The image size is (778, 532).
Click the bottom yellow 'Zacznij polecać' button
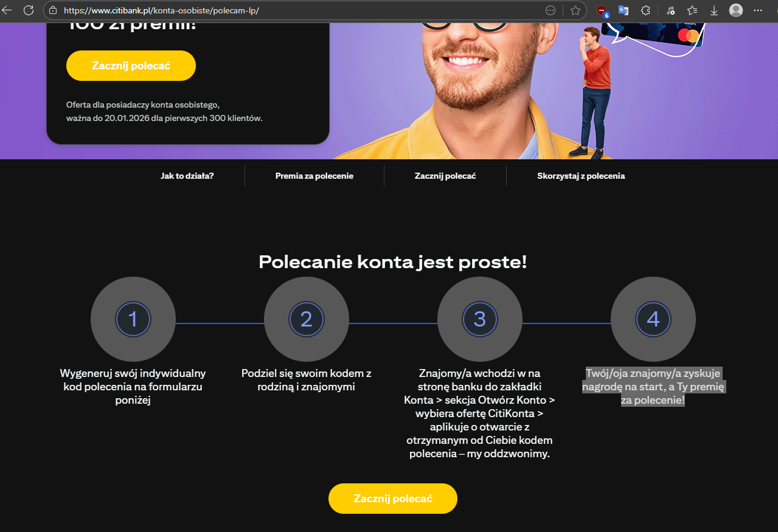click(393, 499)
